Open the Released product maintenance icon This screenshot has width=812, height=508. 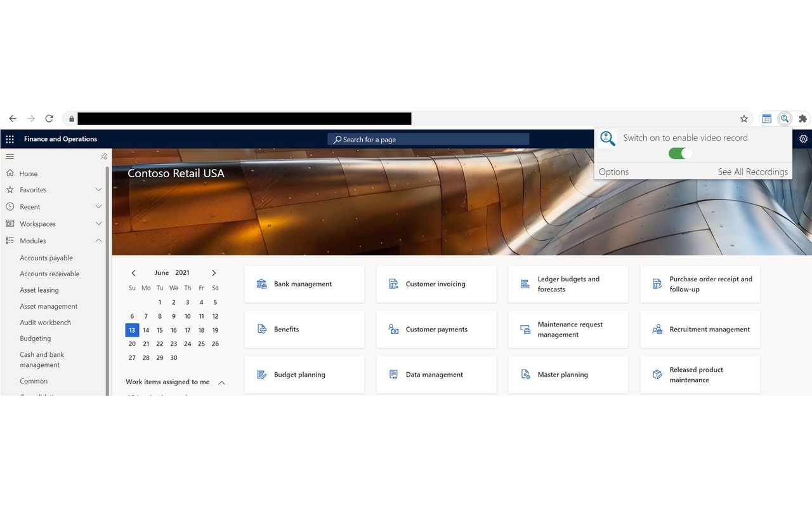pyautogui.click(x=657, y=375)
